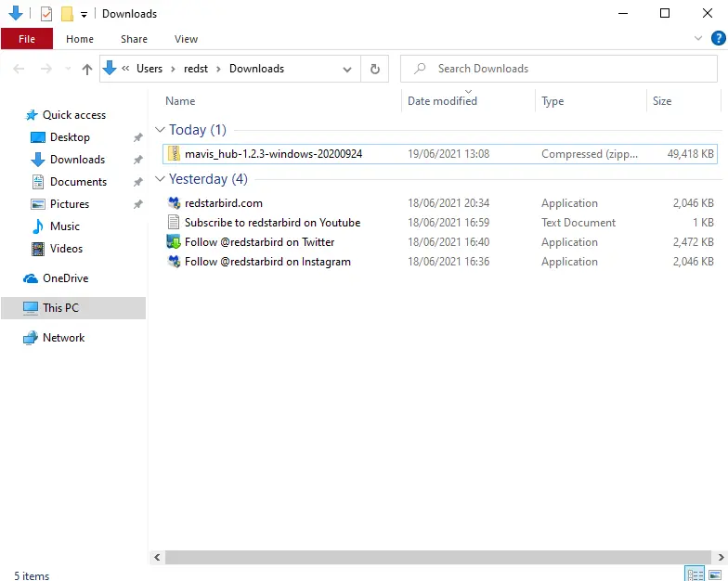Viewport: 728px width, 581px height.
Task: Expand the address bar history dropdown
Action: (x=347, y=69)
